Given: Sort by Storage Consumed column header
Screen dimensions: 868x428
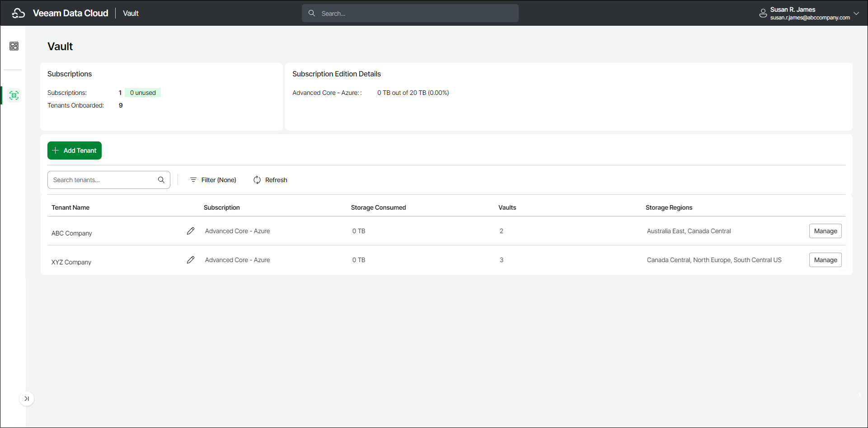Looking at the screenshot, I should pyautogui.click(x=379, y=207).
